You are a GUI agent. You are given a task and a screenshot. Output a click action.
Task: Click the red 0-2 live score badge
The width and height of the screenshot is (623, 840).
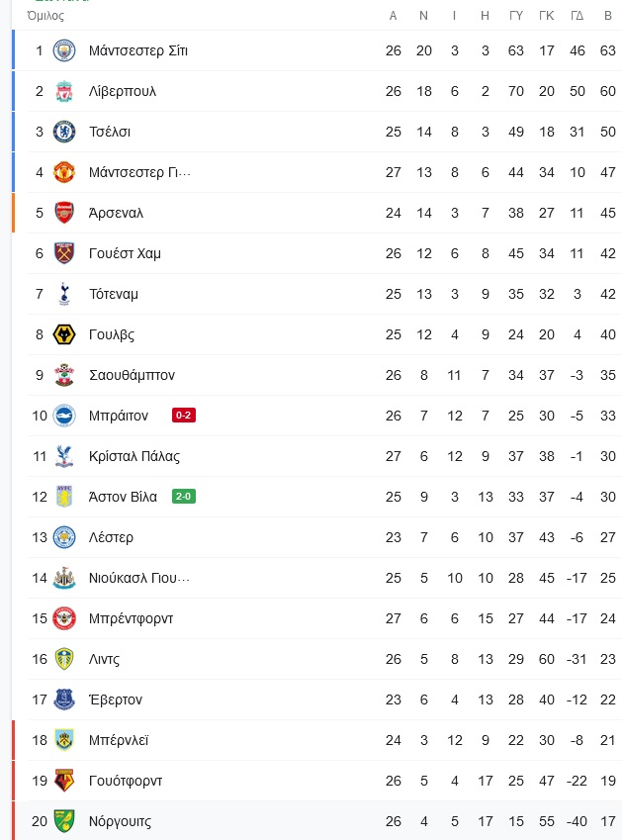point(184,416)
